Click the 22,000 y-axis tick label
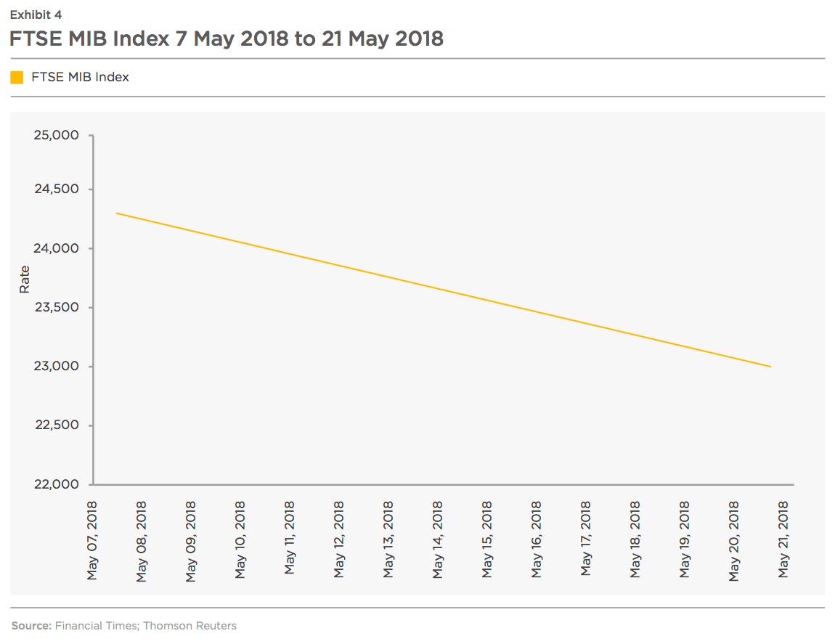Screen dimensions: 835x644 click(x=57, y=484)
